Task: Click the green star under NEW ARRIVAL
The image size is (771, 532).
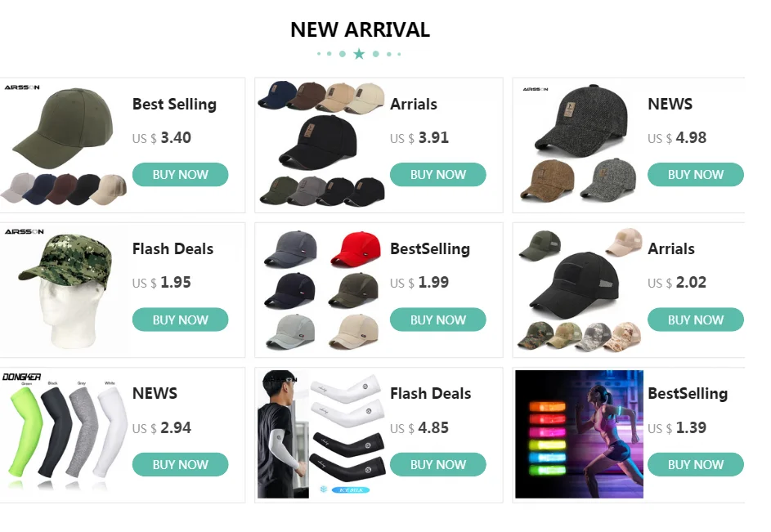Action: tap(360, 54)
